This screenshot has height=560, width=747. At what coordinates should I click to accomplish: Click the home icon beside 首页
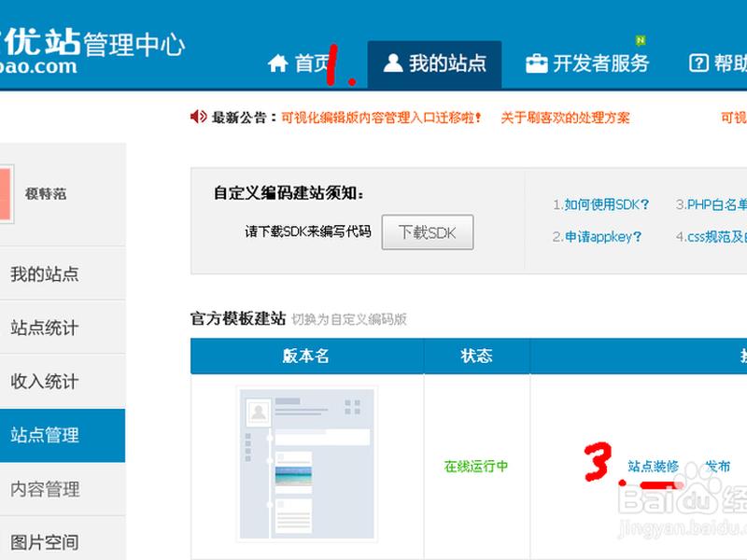[277, 63]
